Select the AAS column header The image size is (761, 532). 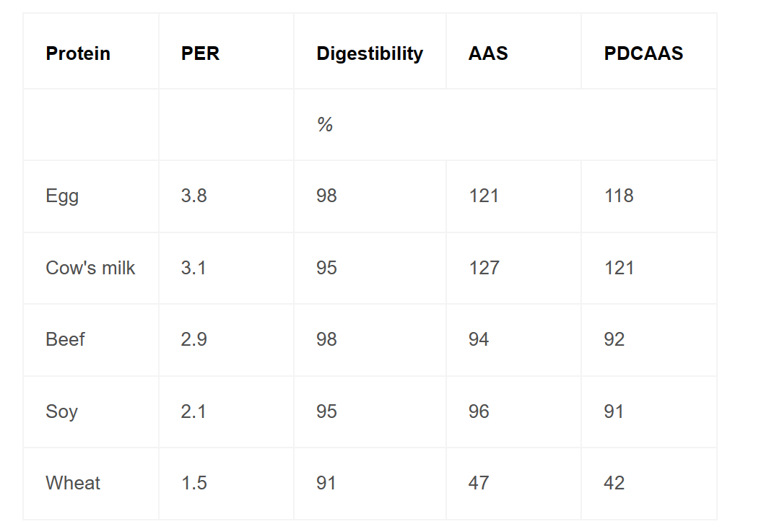click(487, 53)
